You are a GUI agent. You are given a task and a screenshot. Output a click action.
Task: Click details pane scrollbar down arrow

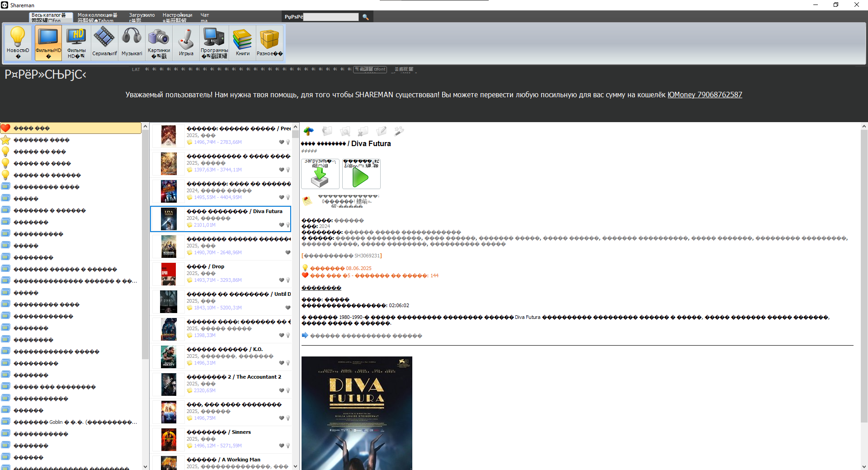coord(864,466)
